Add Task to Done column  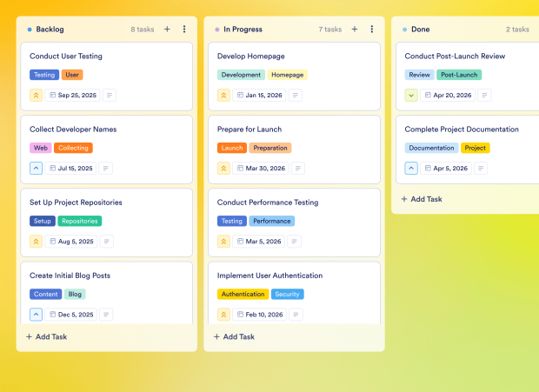click(422, 199)
